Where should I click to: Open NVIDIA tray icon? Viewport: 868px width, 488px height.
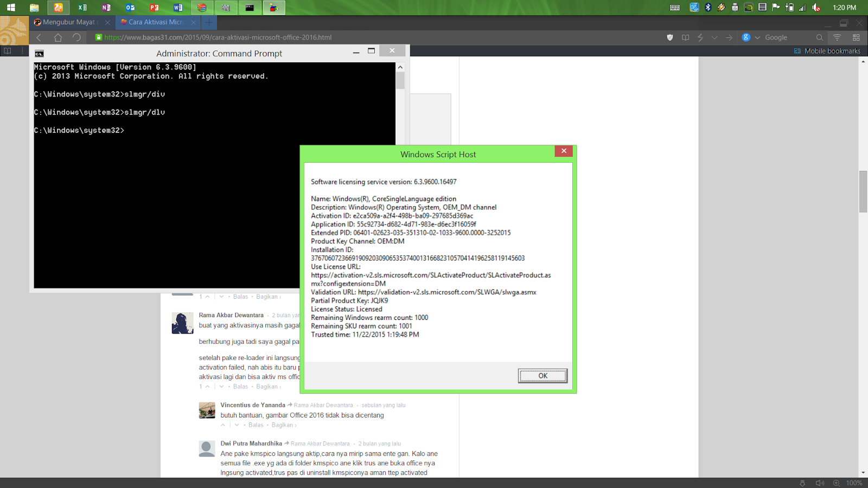(748, 8)
